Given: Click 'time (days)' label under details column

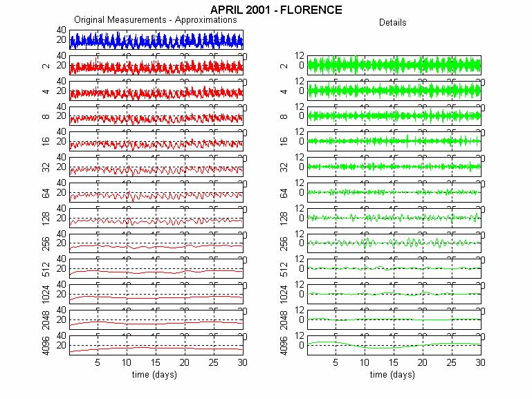Looking at the screenshot, I should pyautogui.click(x=392, y=375).
